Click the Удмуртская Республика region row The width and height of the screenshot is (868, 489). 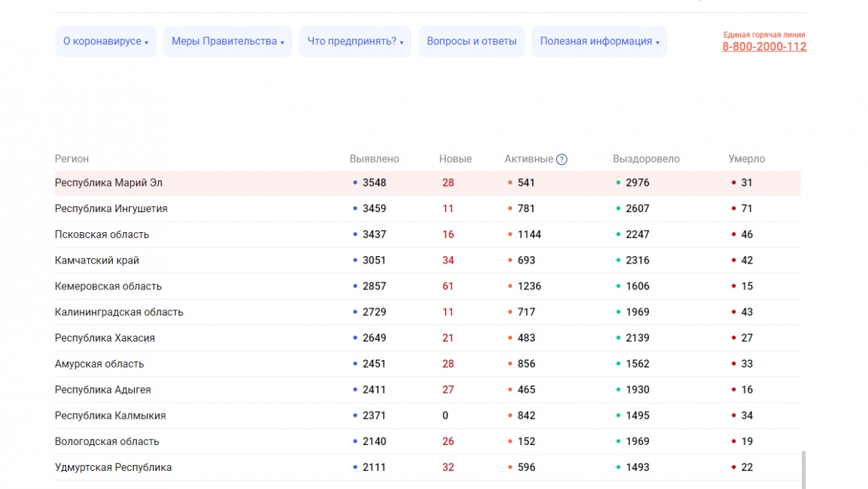point(113,468)
